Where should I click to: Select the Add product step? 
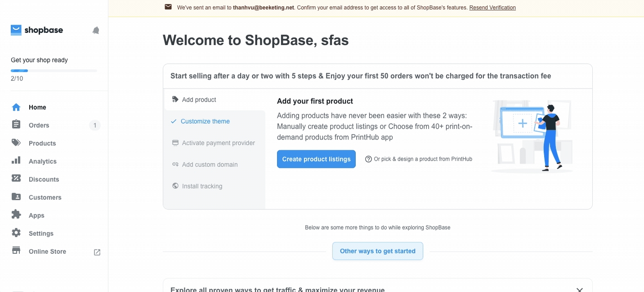pos(199,100)
